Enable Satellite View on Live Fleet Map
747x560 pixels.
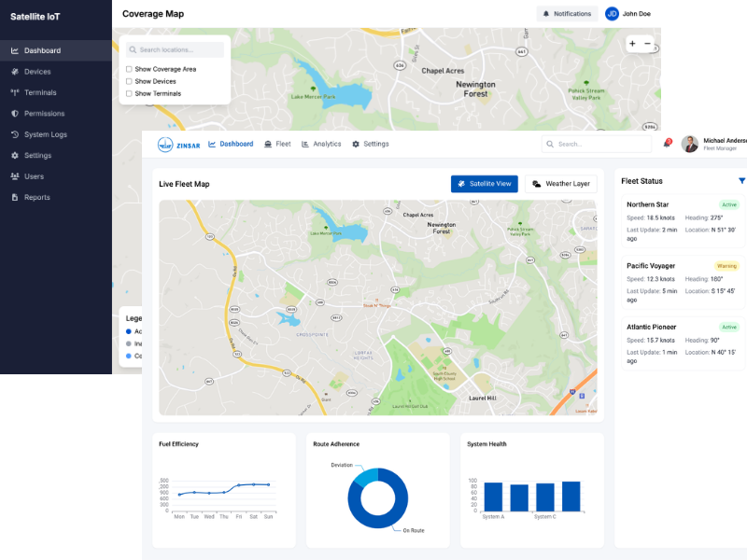(485, 184)
